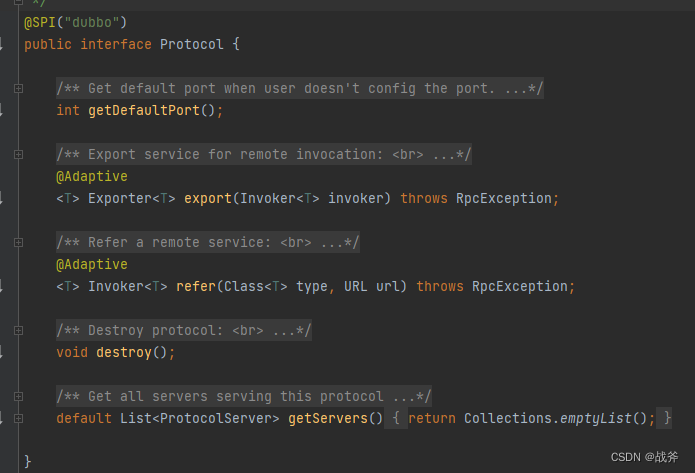Click the invoker parameter name
The height and width of the screenshot is (473, 695).
[x=355, y=198]
